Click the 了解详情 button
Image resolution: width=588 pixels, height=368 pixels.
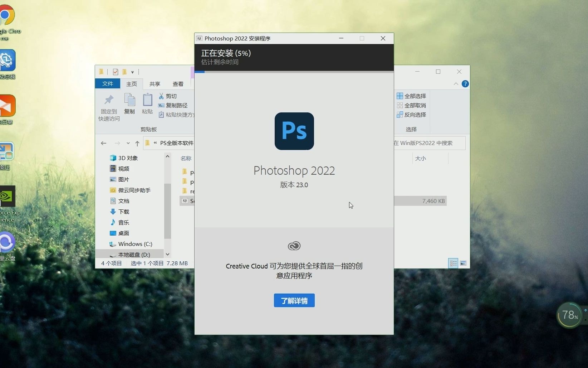[x=294, y=300]
